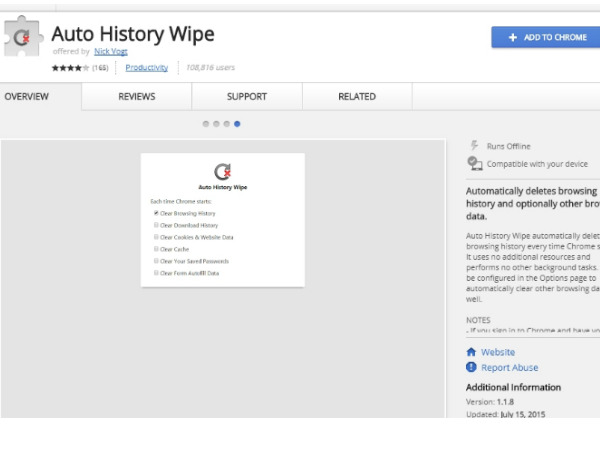Switch to the Reviews tab

pos(137,96)
